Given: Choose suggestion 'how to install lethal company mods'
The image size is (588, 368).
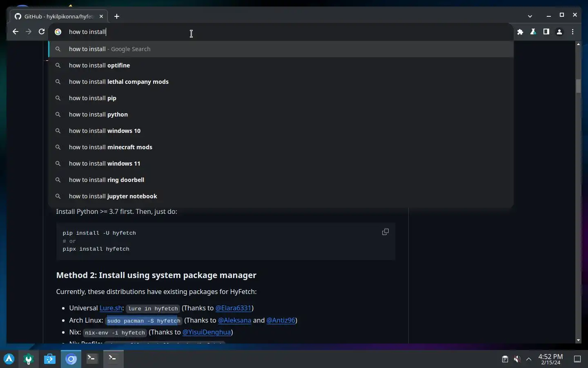Looking at the screenshot, I should pos(281,82).
